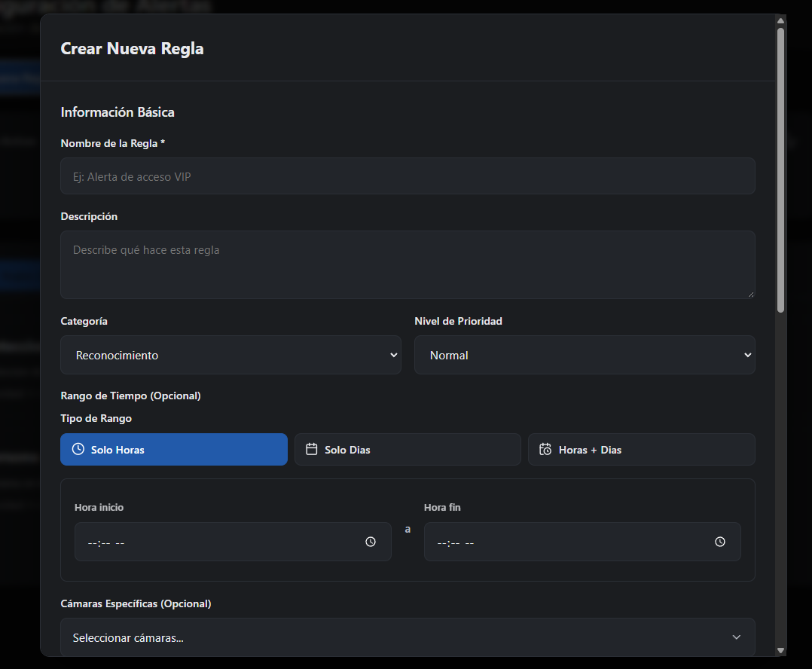Select the Horas + Dias range type

(642, 450)
